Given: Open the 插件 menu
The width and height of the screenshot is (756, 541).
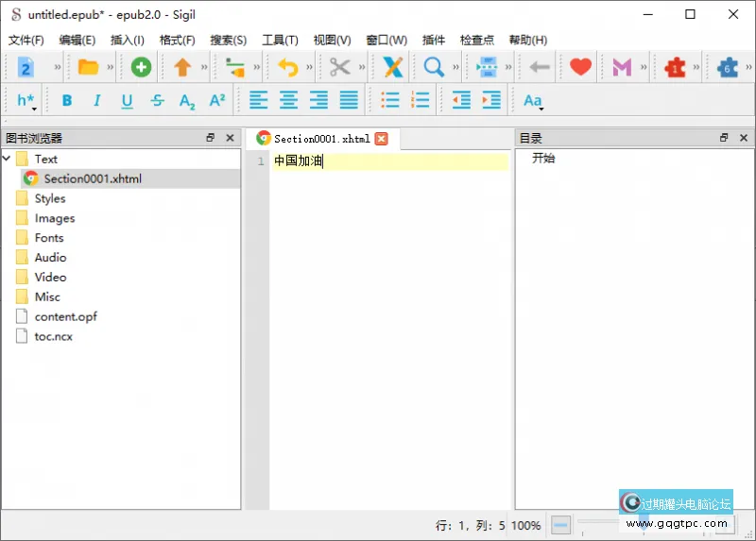Looking at the screenshot, I should point(434,40).
